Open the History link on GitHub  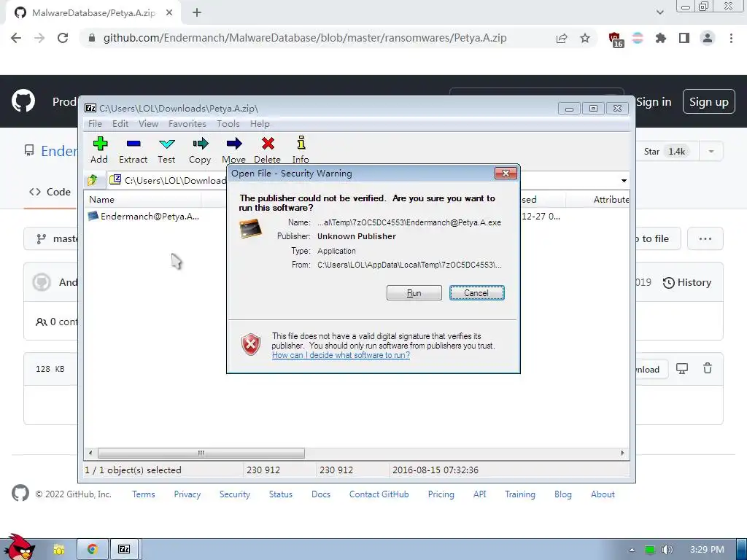(687, 282)
